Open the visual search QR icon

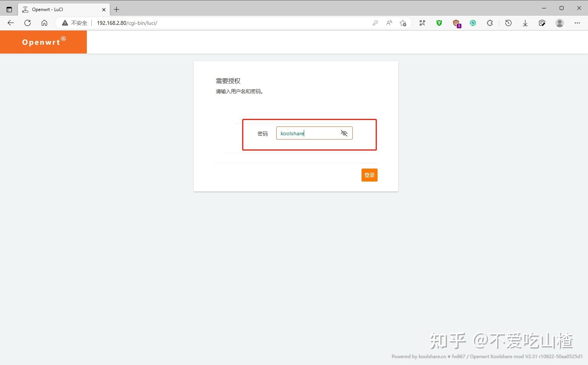click(x=422, y=23)
